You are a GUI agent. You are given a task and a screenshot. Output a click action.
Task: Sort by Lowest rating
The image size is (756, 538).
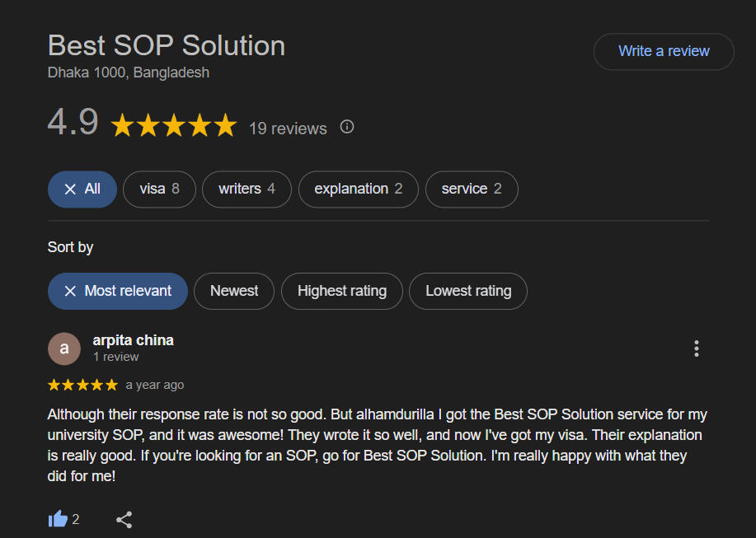click(467, 291)
